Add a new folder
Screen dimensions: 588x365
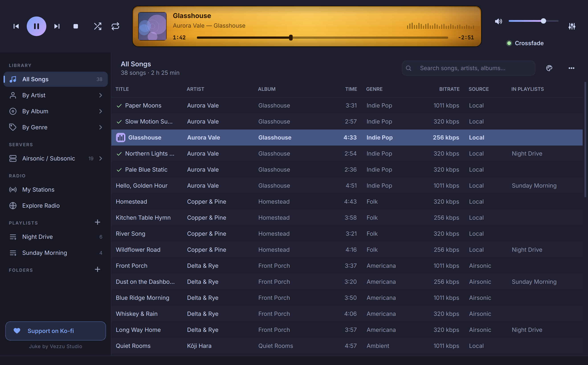tap(97, 269)
